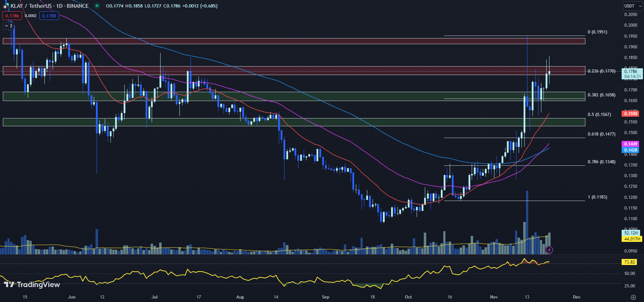Open KLAY / TetherUS symbol title

(x=50, y=6)
